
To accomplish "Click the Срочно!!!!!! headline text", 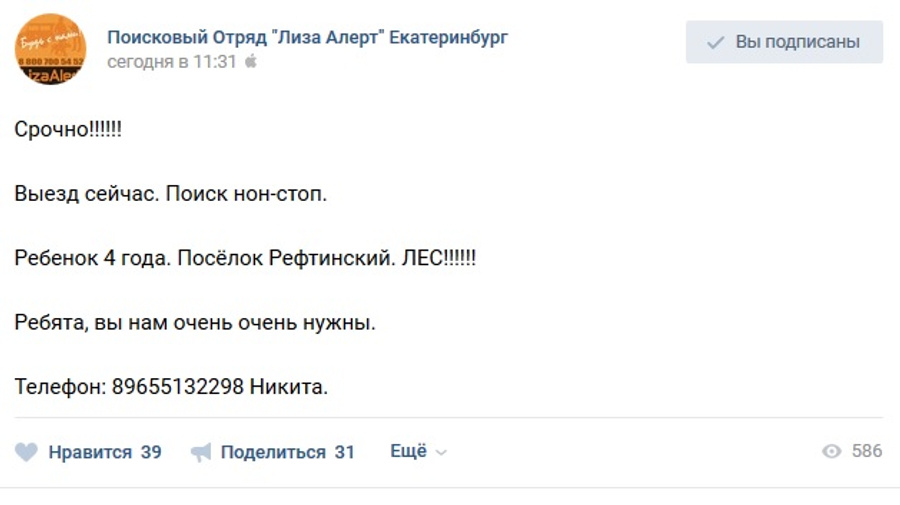I will pyautogui.click(x=68, y=129).
